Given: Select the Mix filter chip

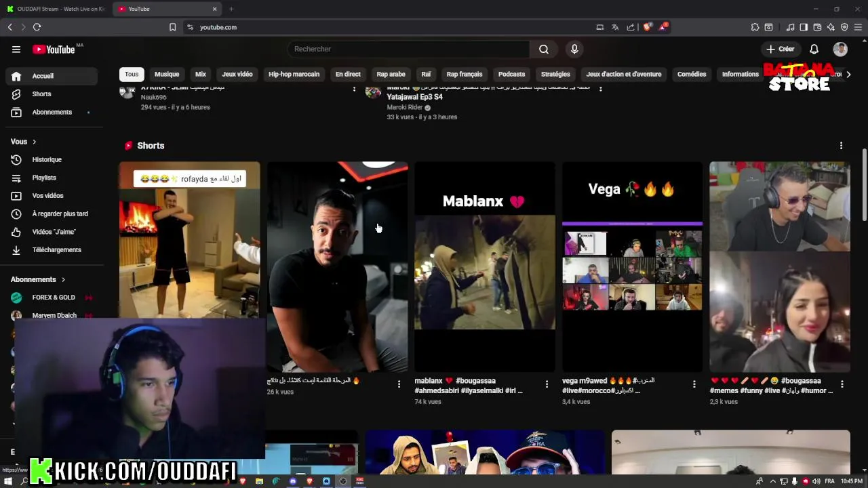Looking at the screenshot, I should [x=201, y=74].
